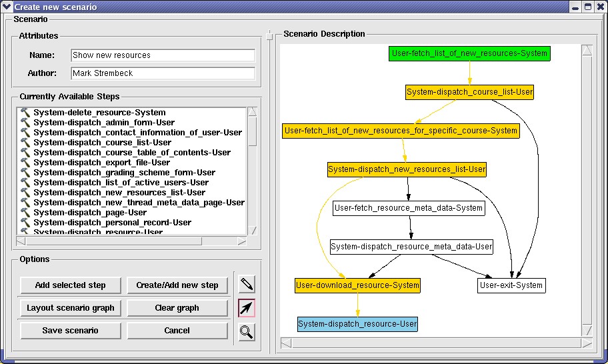Viewport: 608px width, 364px height.
Task: Select System-dispatch_contact_information_of_user-User step
Action: [137, 133]
